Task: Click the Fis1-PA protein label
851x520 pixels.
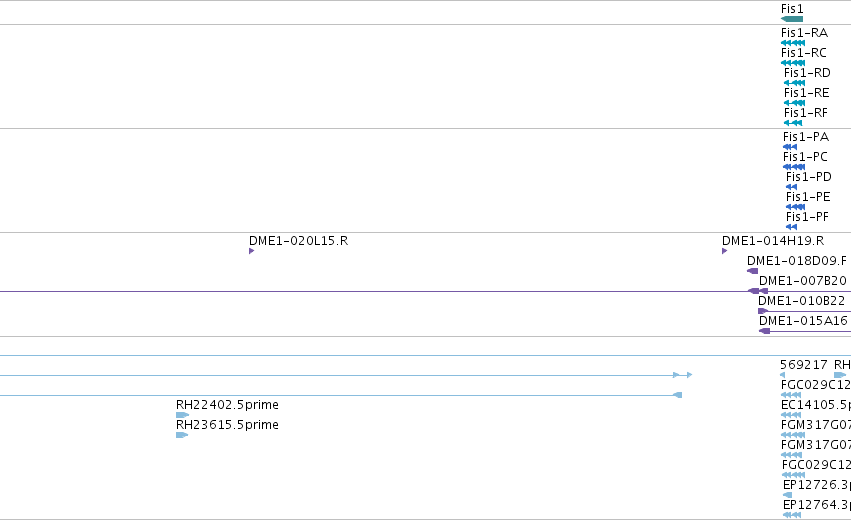Action: pos(806,137)
